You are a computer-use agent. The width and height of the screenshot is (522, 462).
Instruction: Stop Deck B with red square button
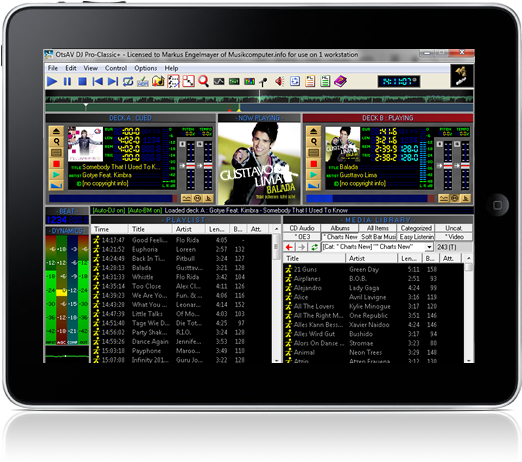click(x=313, y=164)
